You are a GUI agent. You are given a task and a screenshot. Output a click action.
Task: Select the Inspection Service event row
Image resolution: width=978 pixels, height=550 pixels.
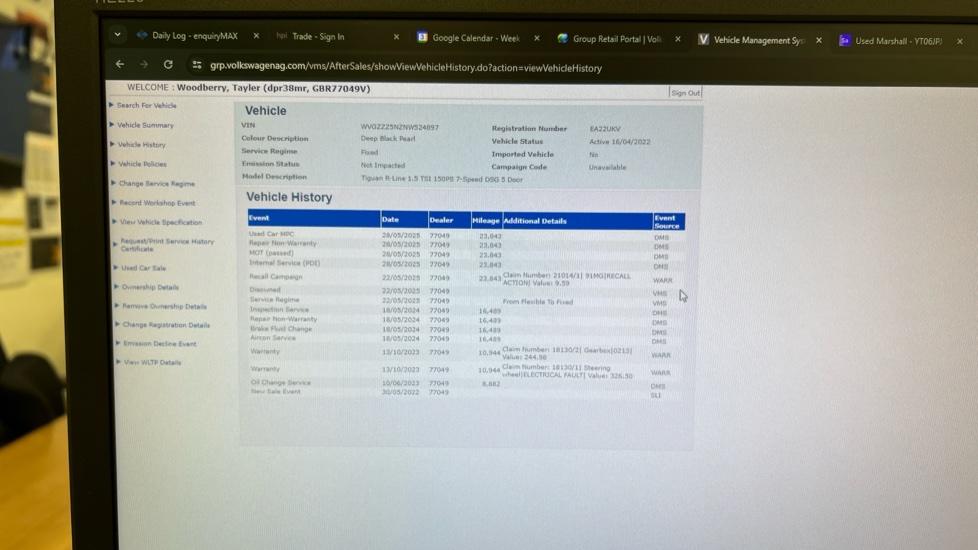coord(466,311)
